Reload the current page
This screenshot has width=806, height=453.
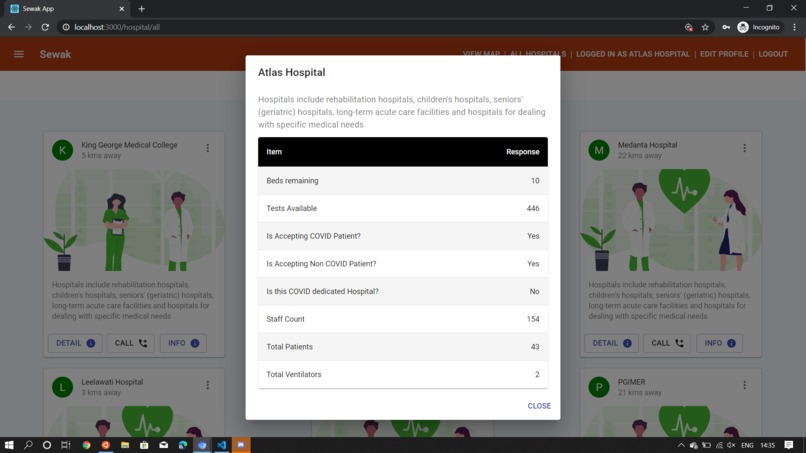pos(45,27)
